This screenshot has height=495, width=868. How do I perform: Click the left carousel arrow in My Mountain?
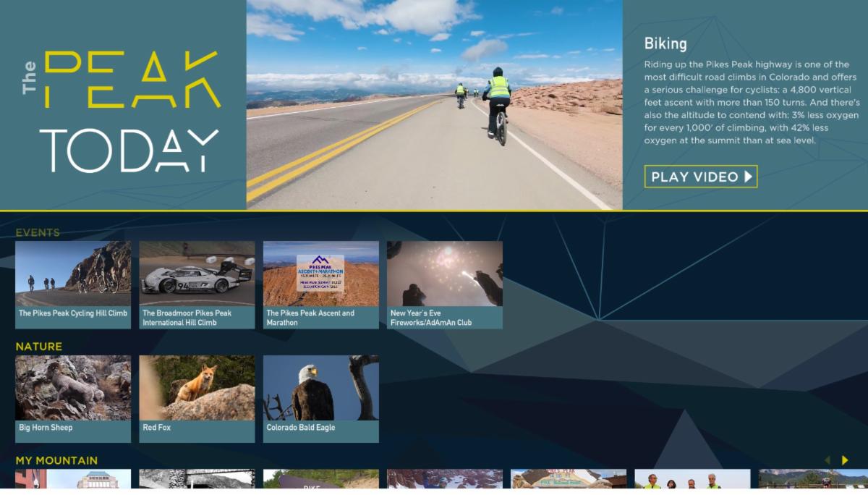pos(827,460)
